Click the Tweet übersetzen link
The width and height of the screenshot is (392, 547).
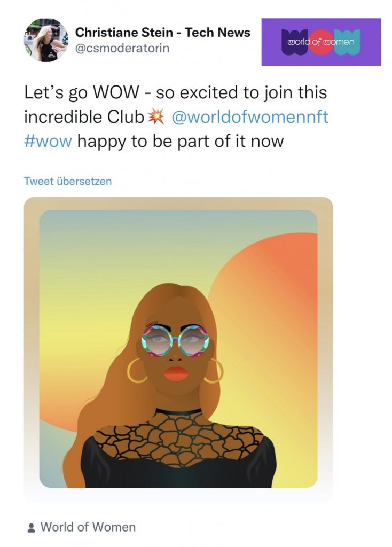[68, 182]
